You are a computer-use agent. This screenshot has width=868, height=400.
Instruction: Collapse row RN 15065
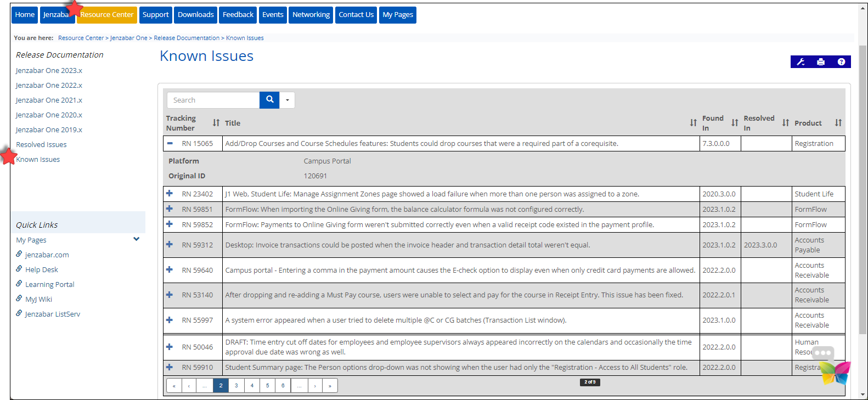click(x=170, y=143)
